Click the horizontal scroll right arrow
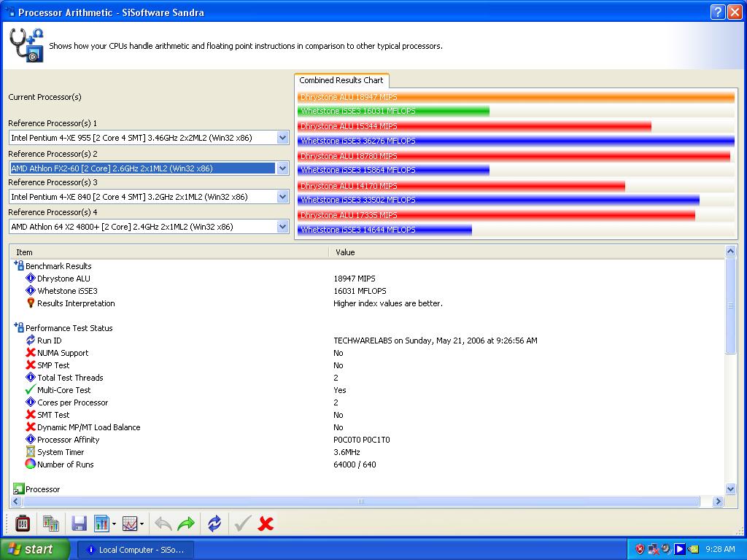 coord(718,502)
